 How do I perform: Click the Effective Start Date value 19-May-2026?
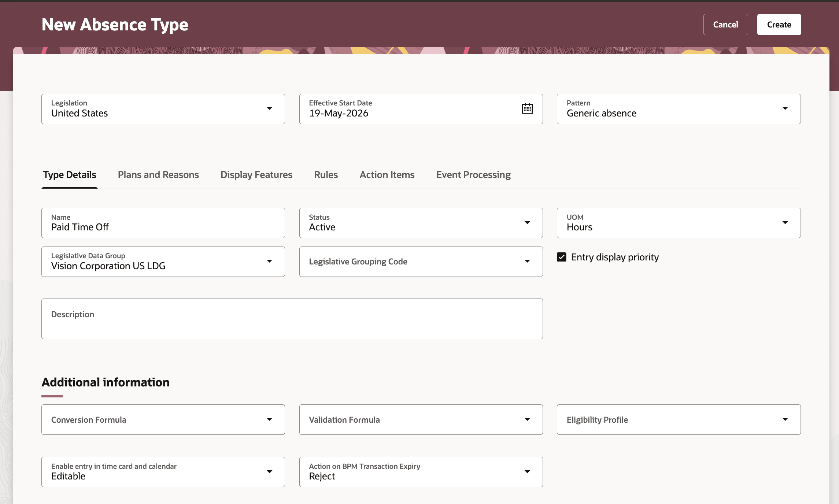339,113
